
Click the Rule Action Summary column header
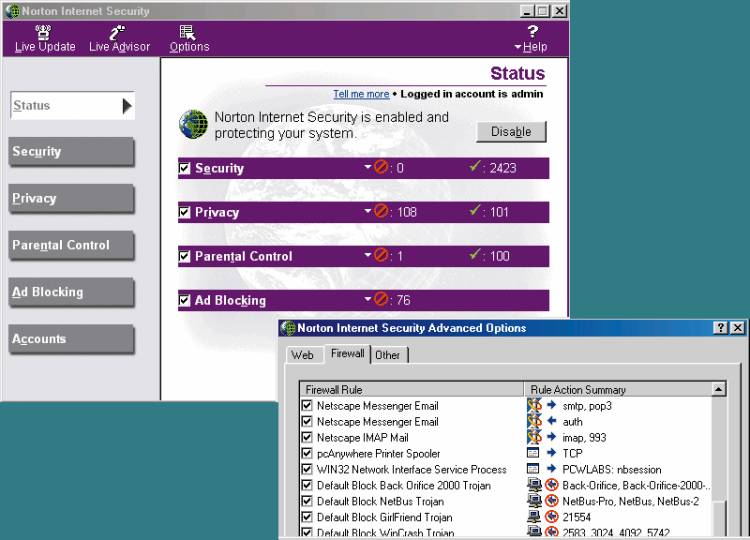tap(618, 389)
